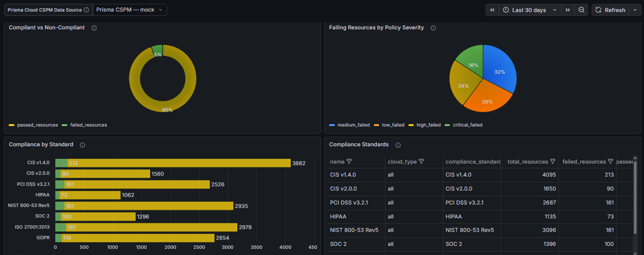The height and width of the screenshot is (255, 644).
Task: Show info for Compliance Standards table panel
Action: pos(398,145)
